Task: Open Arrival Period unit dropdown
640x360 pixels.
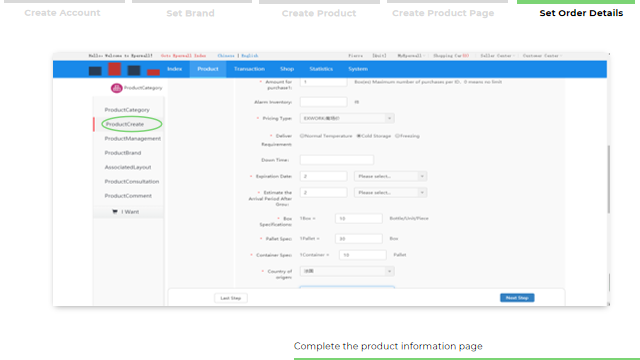Action: click(390, 193)
